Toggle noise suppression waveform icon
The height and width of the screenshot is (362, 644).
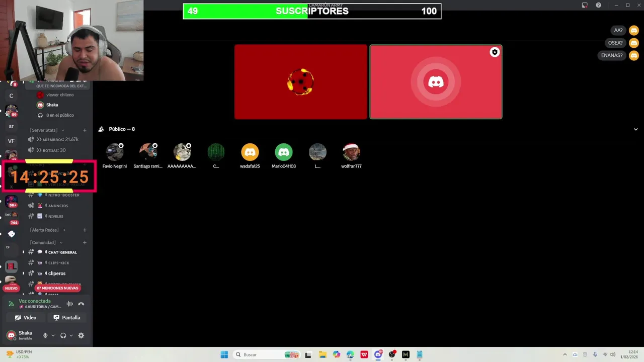point(69,304)
